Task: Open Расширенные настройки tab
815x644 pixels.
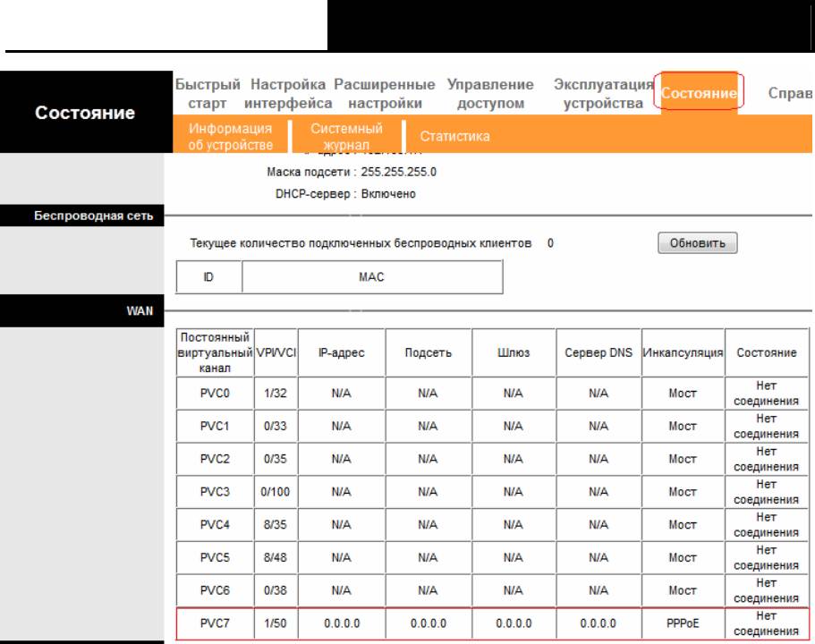Action: [x=385, y=93]
